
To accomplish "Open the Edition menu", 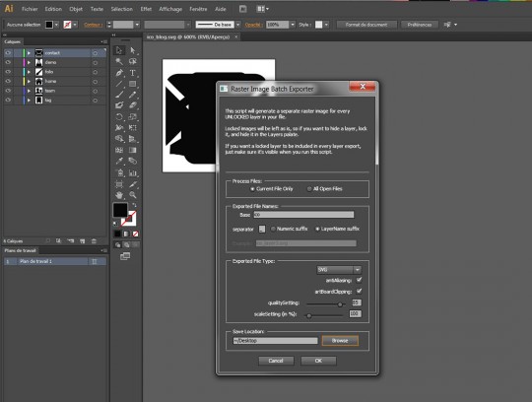I will pos(53,9).
